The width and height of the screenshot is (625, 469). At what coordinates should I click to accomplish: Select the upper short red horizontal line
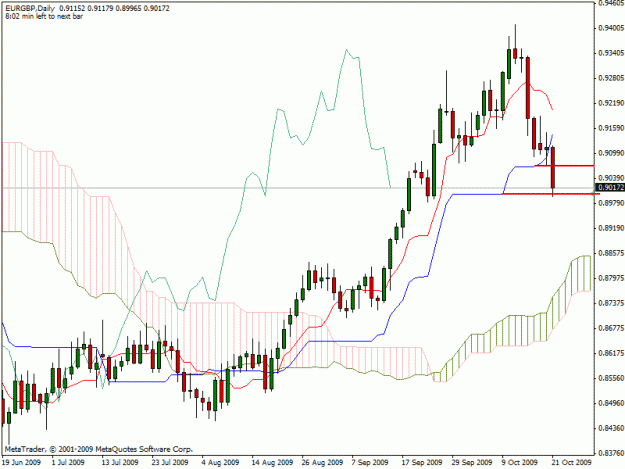[x=564, y=165]
